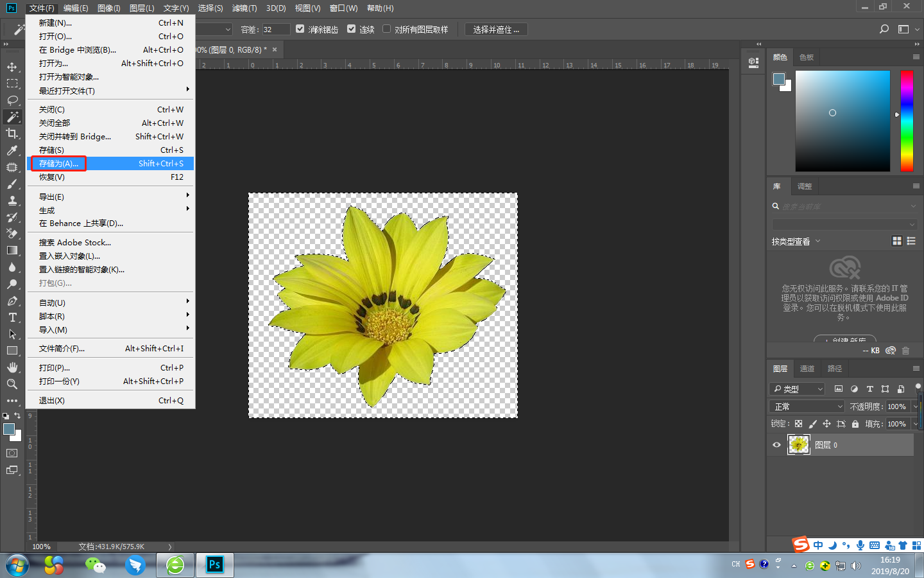This screenshot has height=578, width=924.
Task: Uncheck the 连续 option in the options bar
Action: tap(351, 29)
